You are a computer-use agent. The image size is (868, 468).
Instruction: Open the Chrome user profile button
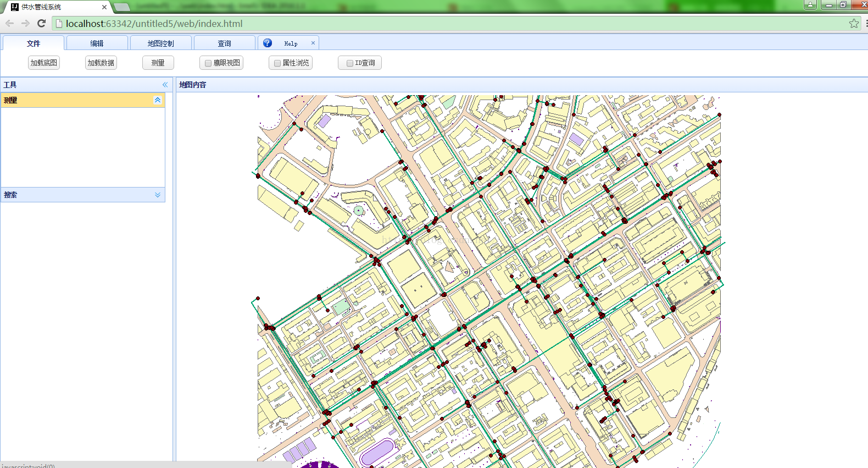coord(810,5)
